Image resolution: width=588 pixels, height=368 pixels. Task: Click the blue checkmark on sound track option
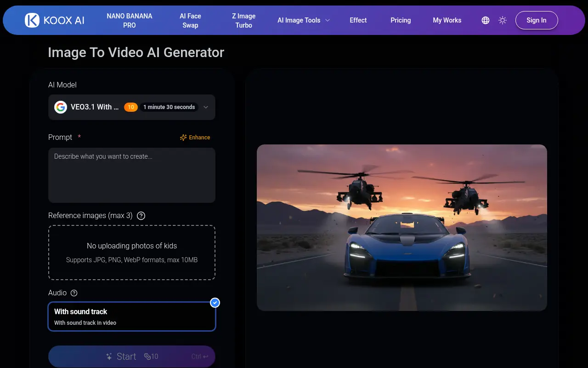pos(215,303)
